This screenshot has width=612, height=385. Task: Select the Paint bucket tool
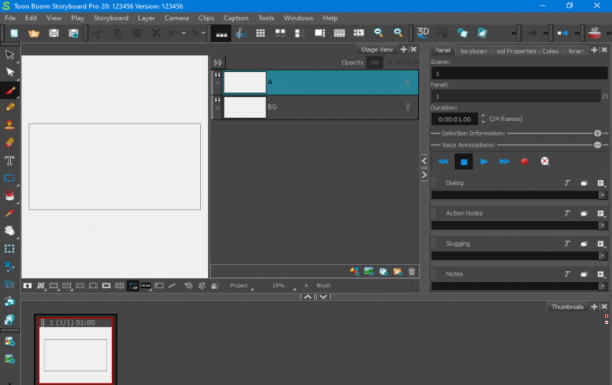coord(10,196)
